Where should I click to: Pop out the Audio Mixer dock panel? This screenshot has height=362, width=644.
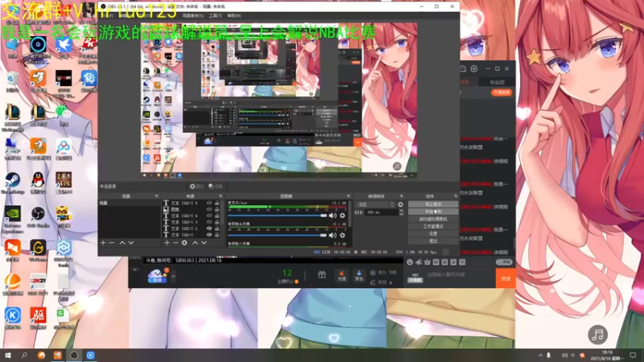(349, 196)
